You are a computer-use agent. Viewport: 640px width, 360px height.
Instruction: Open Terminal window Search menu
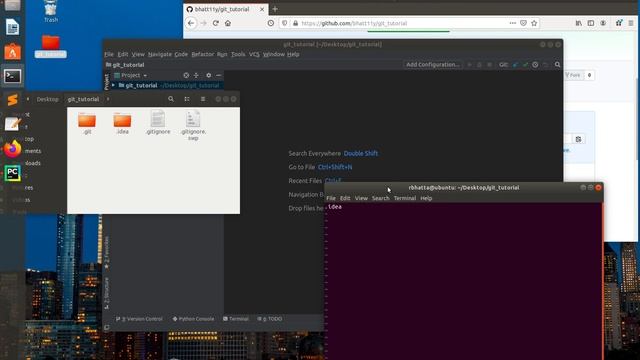click(380, 198)
